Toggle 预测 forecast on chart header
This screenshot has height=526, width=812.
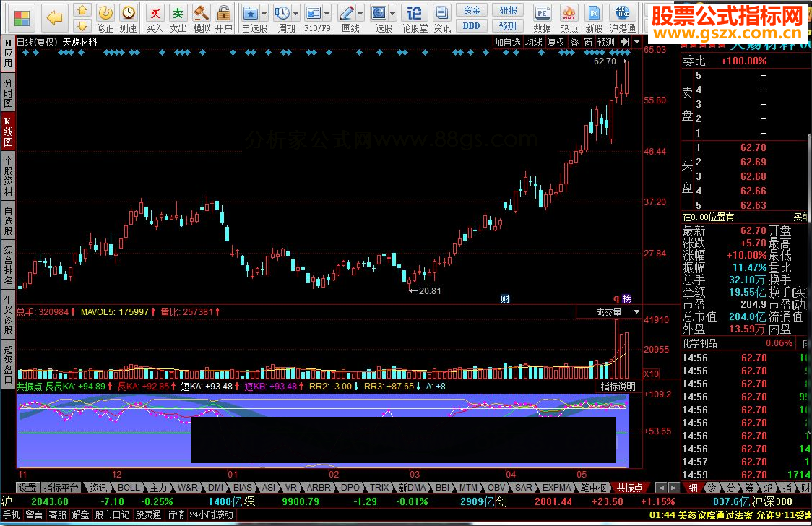606,42
